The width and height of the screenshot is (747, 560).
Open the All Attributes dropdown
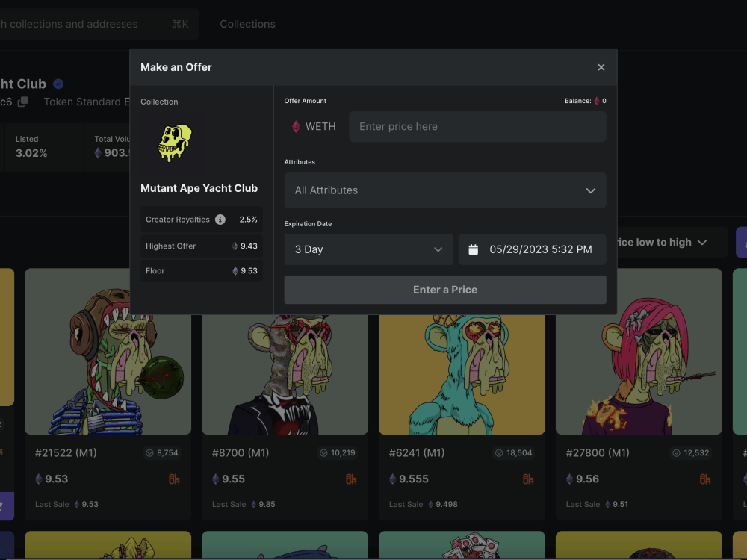(445, 190)
